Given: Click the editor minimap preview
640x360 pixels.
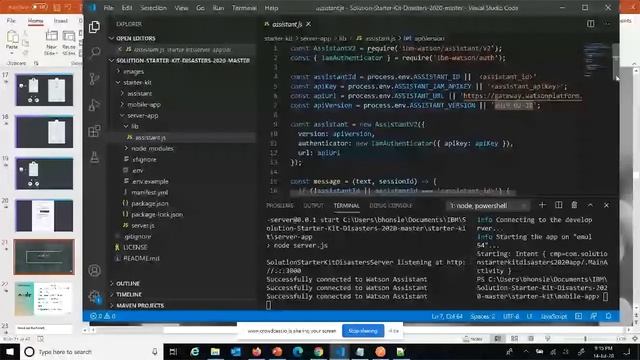Looking at the screenshot, I should pos(596,59).
